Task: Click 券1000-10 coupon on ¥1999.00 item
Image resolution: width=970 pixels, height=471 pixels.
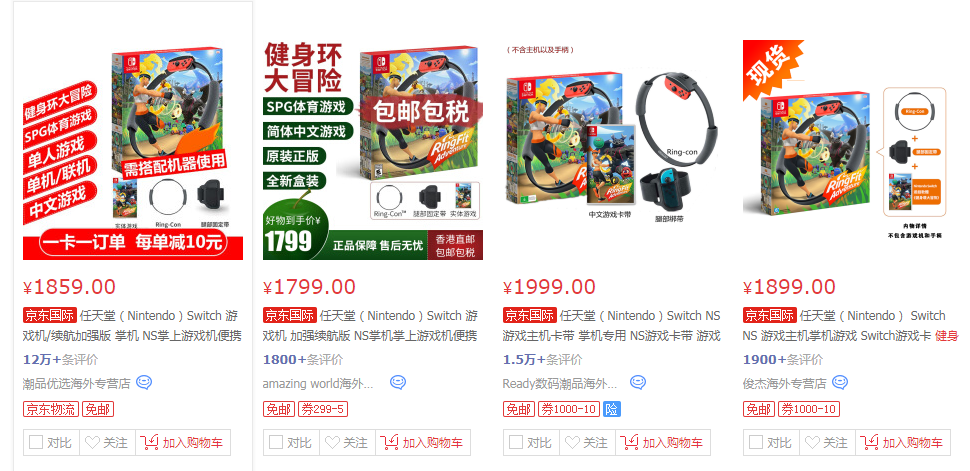Action: point(569,409)
